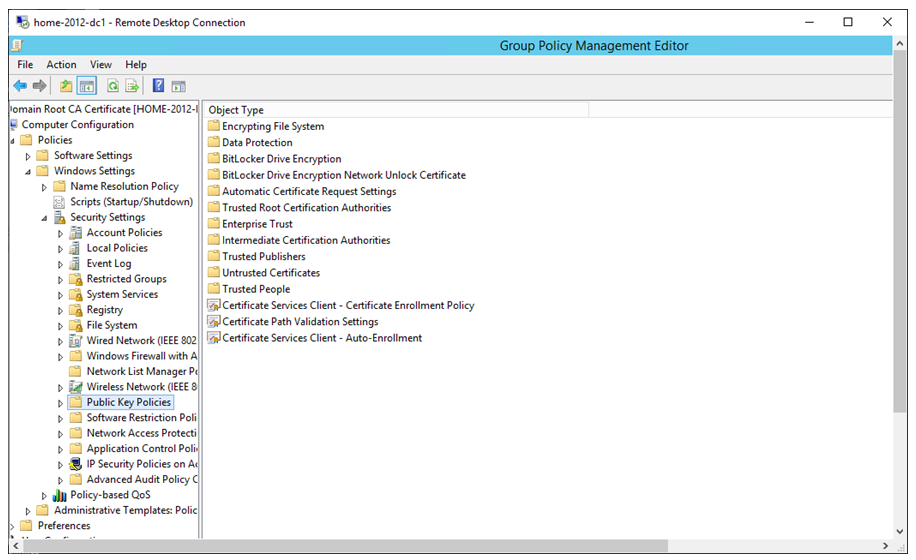Select Computer Configuration tree item
The height and width of the screenshot is (560, 916).
(x=77, y=124)
